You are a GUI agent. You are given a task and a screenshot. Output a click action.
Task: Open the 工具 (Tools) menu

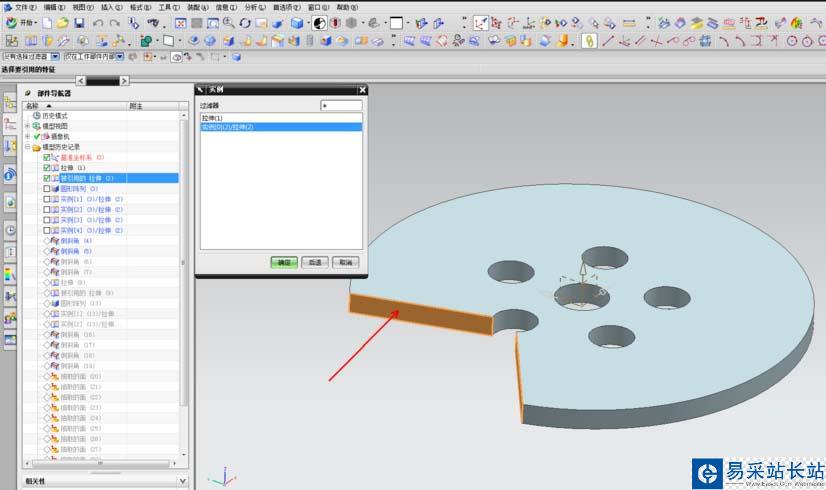pos(169,7)
